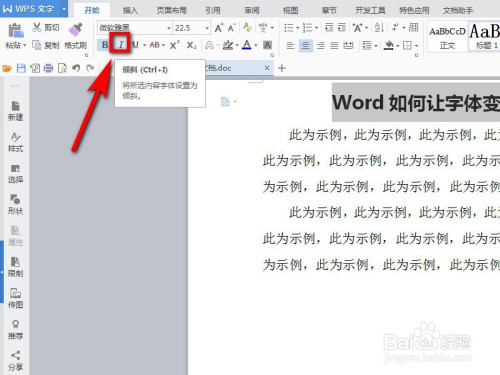Close the .doc document tab
This screenshot has width=500, height=375.
tap(267, 68)
